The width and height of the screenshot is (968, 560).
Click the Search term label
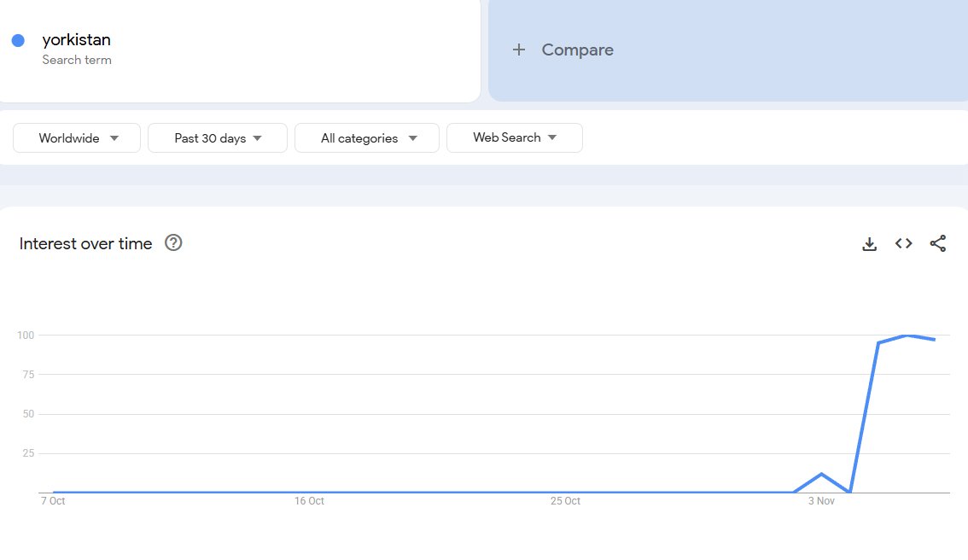tap(77, 60)
